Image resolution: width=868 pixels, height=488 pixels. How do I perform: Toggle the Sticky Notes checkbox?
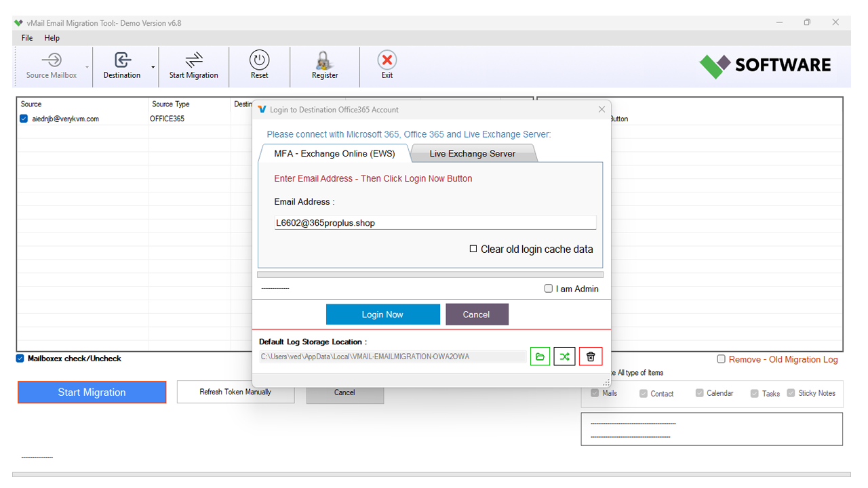pyautogui.click(x=791, y=393)
